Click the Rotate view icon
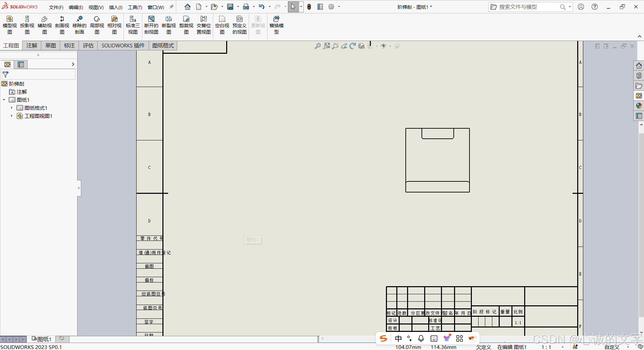644x350 pixels. click(x=352, y=46)
